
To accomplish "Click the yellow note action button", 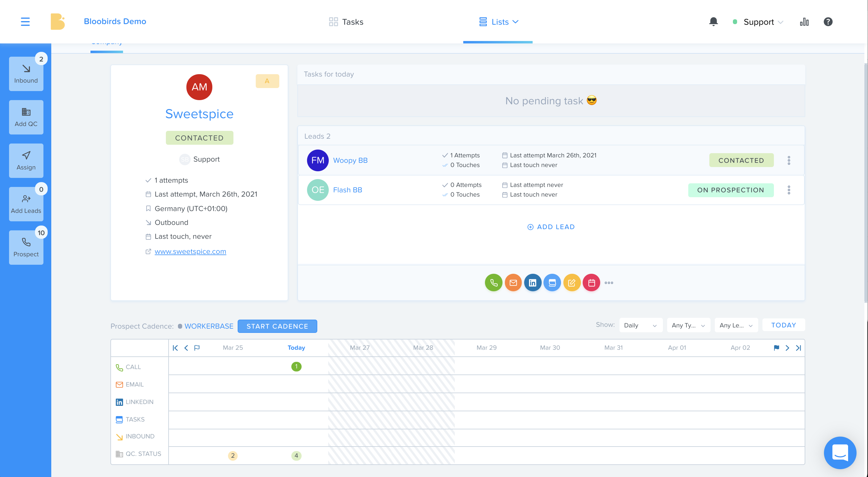I will pyautogui.click(x=572, y=283).
